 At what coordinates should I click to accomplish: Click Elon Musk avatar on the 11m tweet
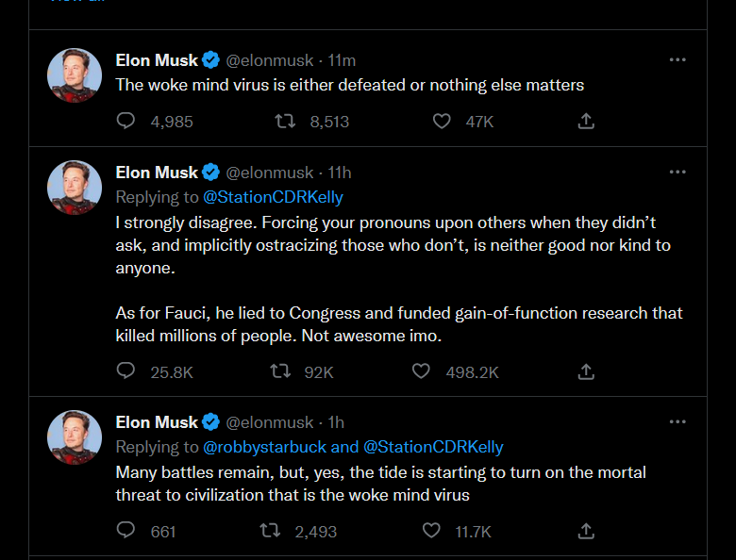[75, 75]
